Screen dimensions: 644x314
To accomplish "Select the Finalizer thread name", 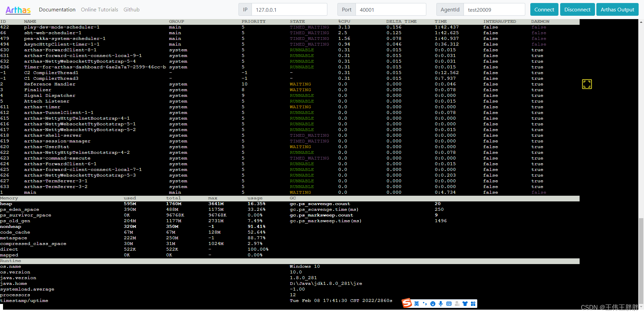I will [38, 90].
